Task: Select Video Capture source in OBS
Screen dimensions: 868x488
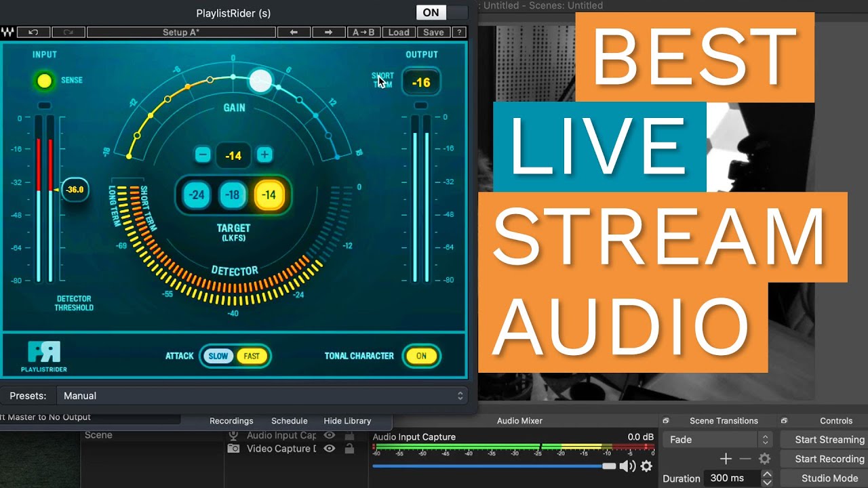Action: coord(281,449)
